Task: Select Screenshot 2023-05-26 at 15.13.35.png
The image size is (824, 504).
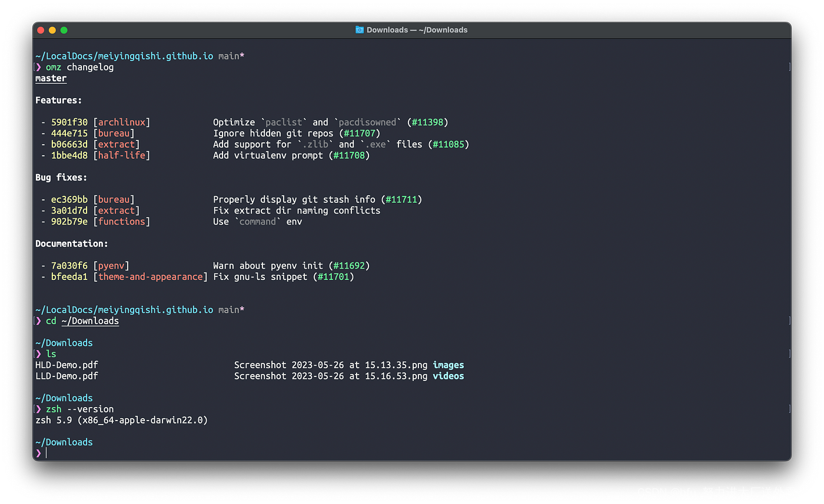Action: pyautogui.click(x=331, y=365)
